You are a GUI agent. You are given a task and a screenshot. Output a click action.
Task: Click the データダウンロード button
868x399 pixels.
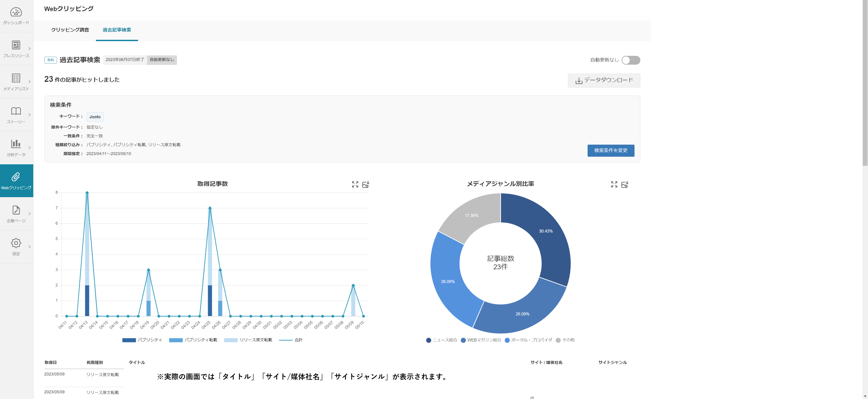(x=604, y=80)
